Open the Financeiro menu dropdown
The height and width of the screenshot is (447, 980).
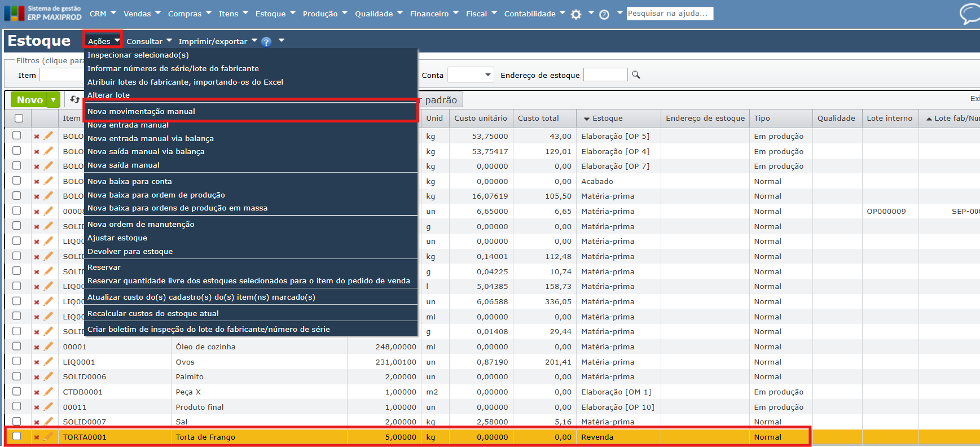(434, 14)
